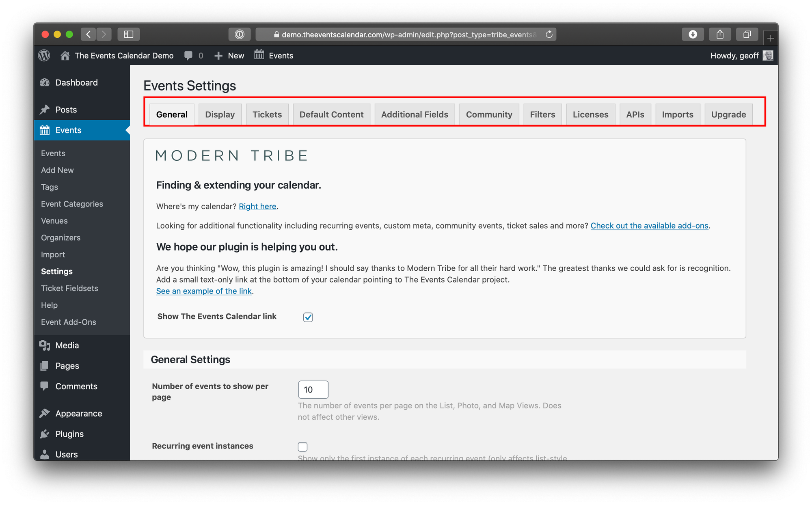Click the WordPress logo icon
Screen dimensions: 812x505
pos(44,56)
